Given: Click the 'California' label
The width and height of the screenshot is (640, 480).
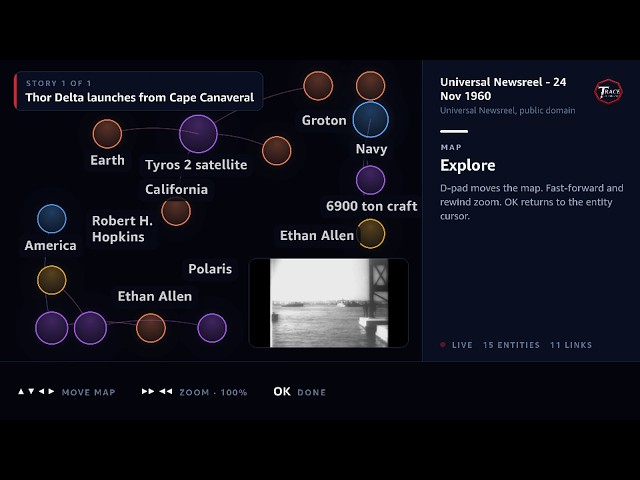Looking at the screenshot, I should [176, 189].
